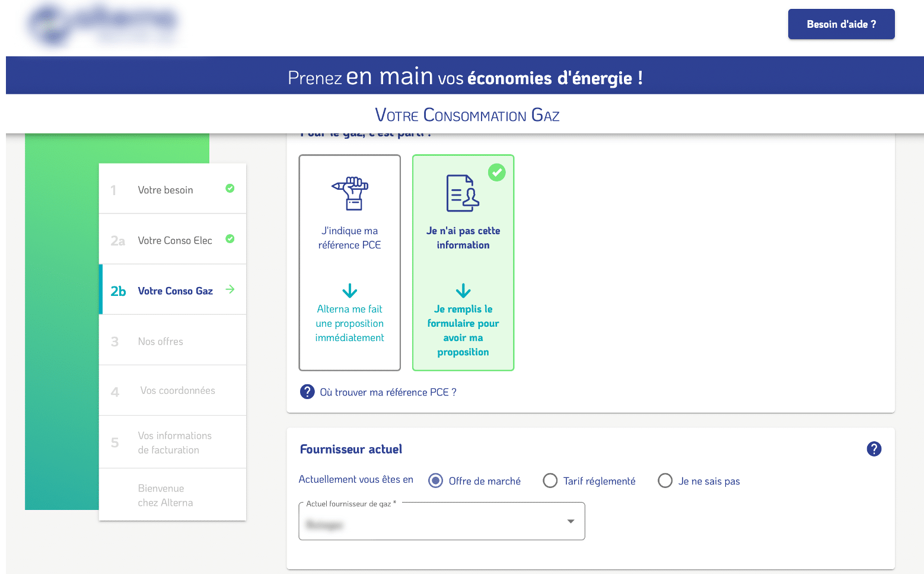Open Où trouver ma référence PCE link
The height and width of the screenshot is (574, 924).
(388, 393)
